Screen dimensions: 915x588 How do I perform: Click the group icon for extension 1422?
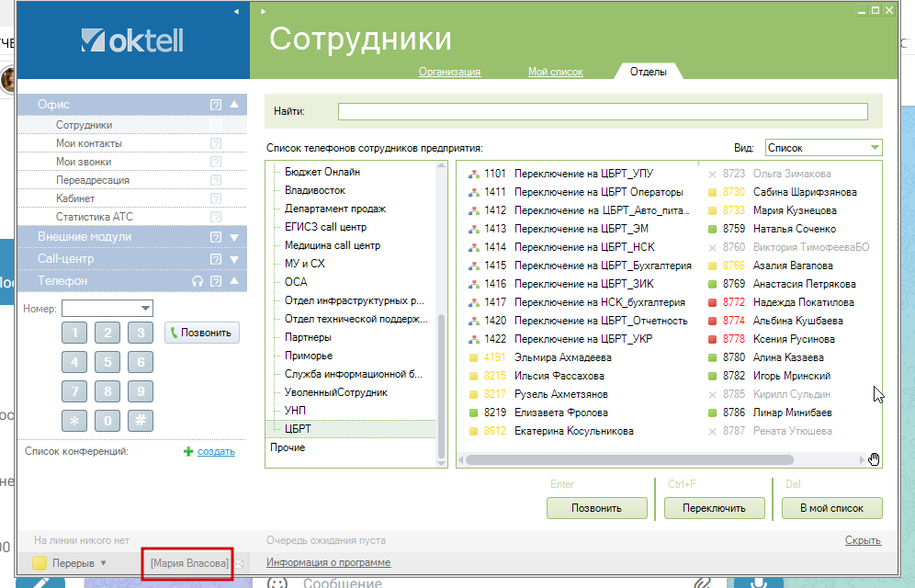(x=474, y=339)
